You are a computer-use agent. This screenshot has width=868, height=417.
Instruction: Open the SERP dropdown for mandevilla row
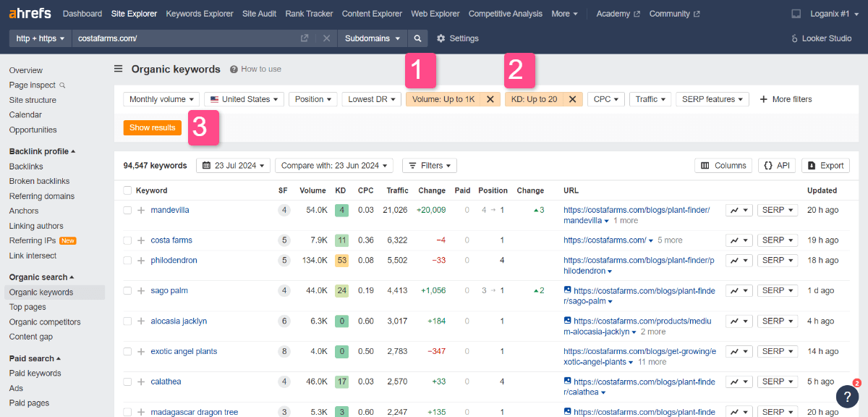[x=778, y=210]
